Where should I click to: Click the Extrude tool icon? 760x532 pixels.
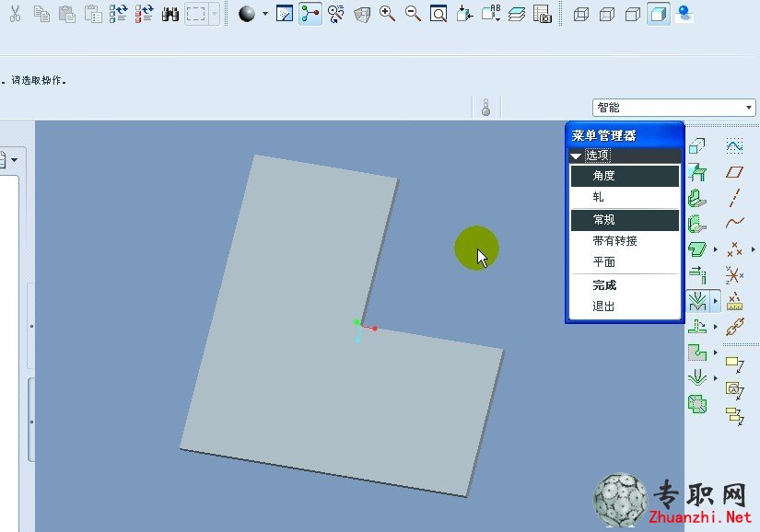[x=697, y=145]
